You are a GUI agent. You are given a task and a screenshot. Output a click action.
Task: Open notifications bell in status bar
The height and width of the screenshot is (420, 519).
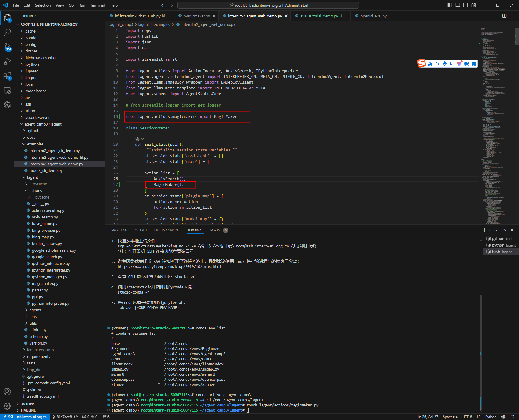512,417
